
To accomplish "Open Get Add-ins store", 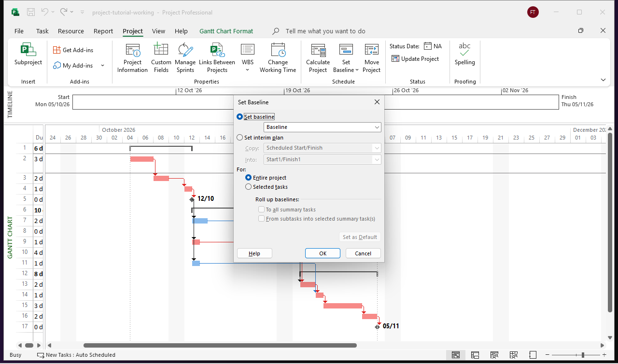I will [x=73, y=50].
